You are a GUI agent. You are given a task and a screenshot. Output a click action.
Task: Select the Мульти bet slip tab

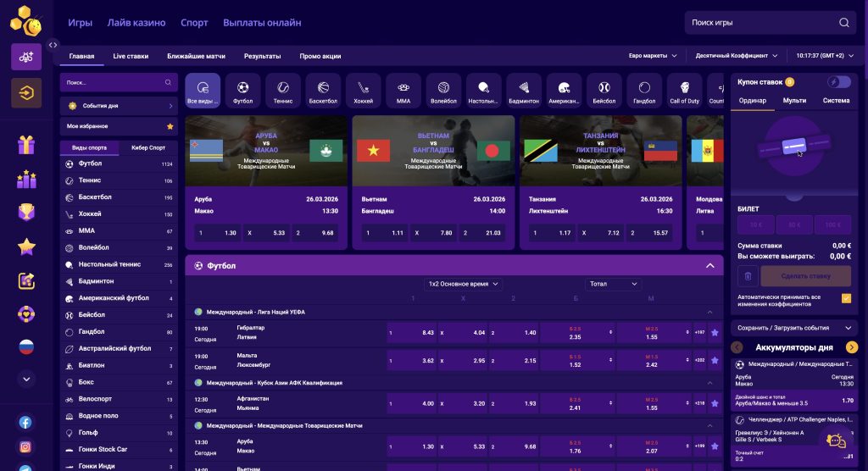(x=794, y=101)
